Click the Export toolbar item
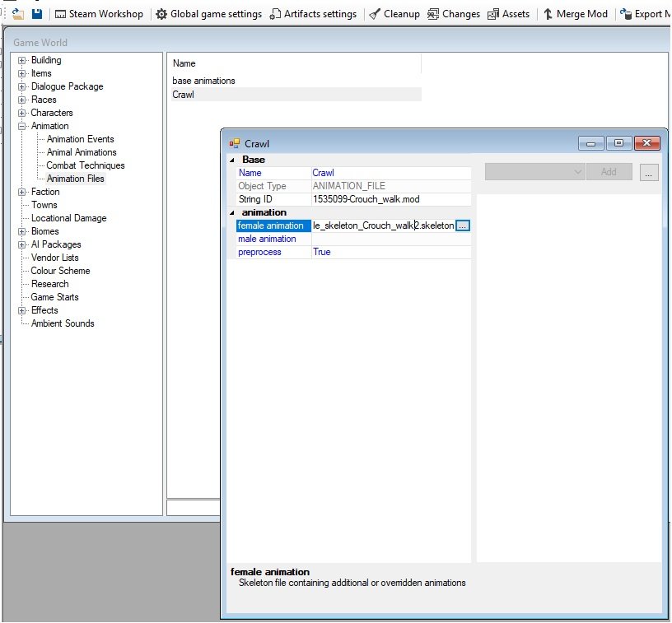Screen dimensions: 672x623 click(645, 14)
